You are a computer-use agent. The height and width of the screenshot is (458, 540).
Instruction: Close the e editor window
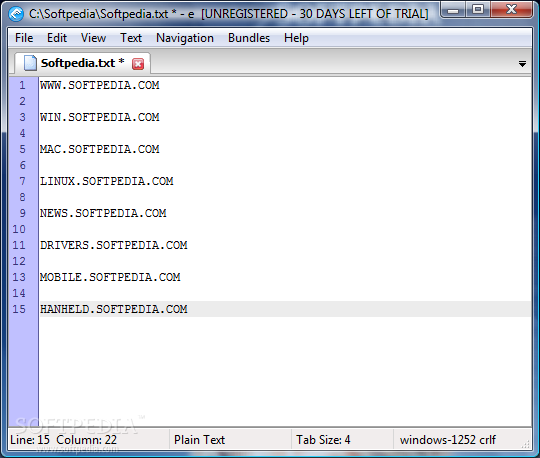(x=511, y=10)
